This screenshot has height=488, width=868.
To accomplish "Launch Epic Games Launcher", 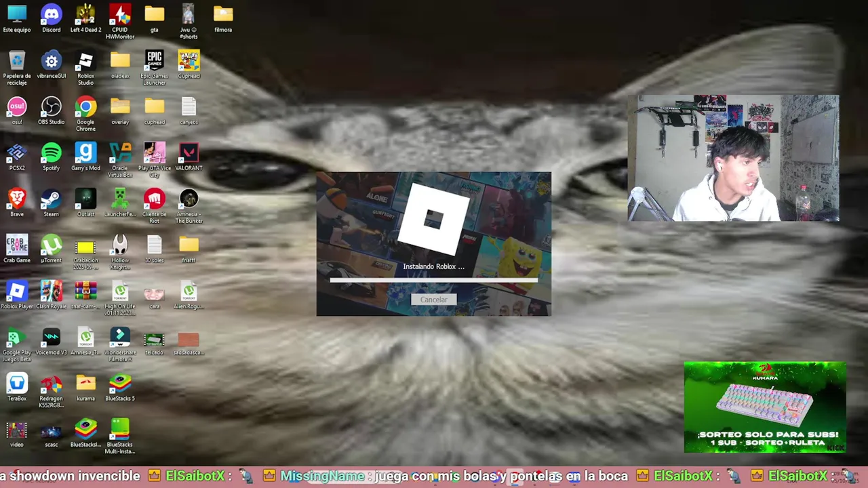I will pos(154,68).
